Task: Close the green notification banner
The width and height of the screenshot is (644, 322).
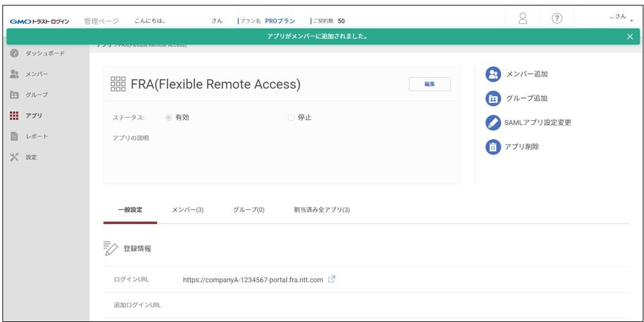Action: click(x=630, y=37)
